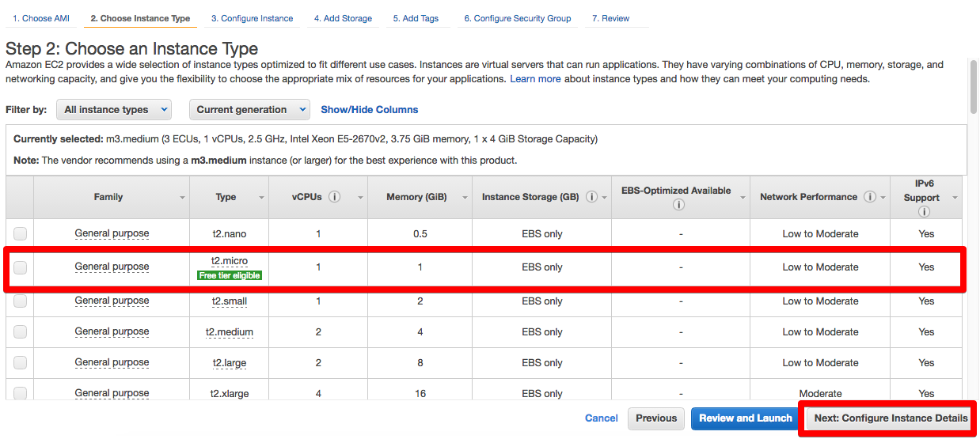Viewport: 980px width, 439px height.
Task: Click the Memory (GiB) column header
Action: click(420, 197)
